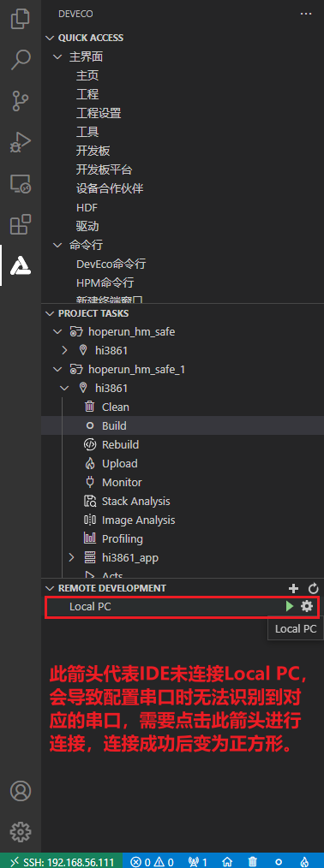Select the DevEco icon in activity bar

tap(21, 265)
